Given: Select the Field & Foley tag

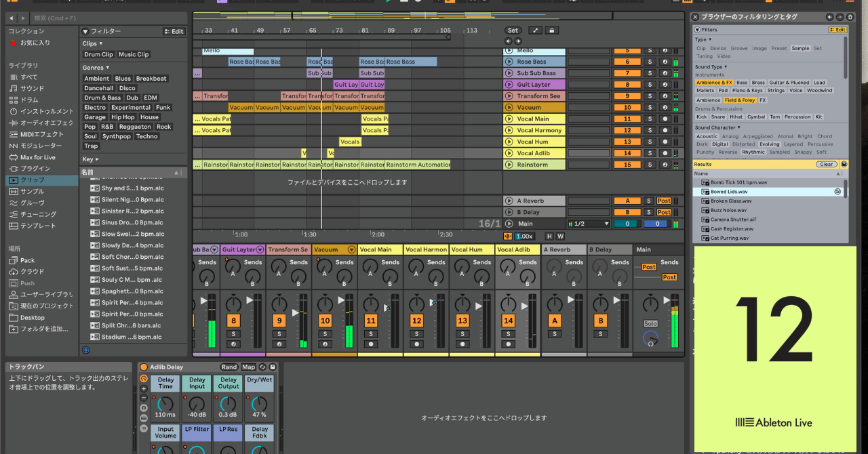Looking at the screenshot, I should [x=739, y=100].
